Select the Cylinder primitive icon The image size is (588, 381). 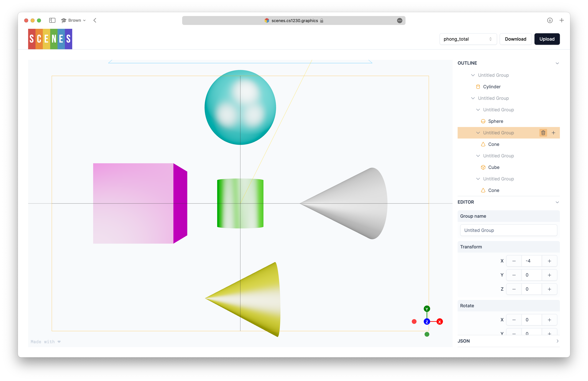click(478, 87)
